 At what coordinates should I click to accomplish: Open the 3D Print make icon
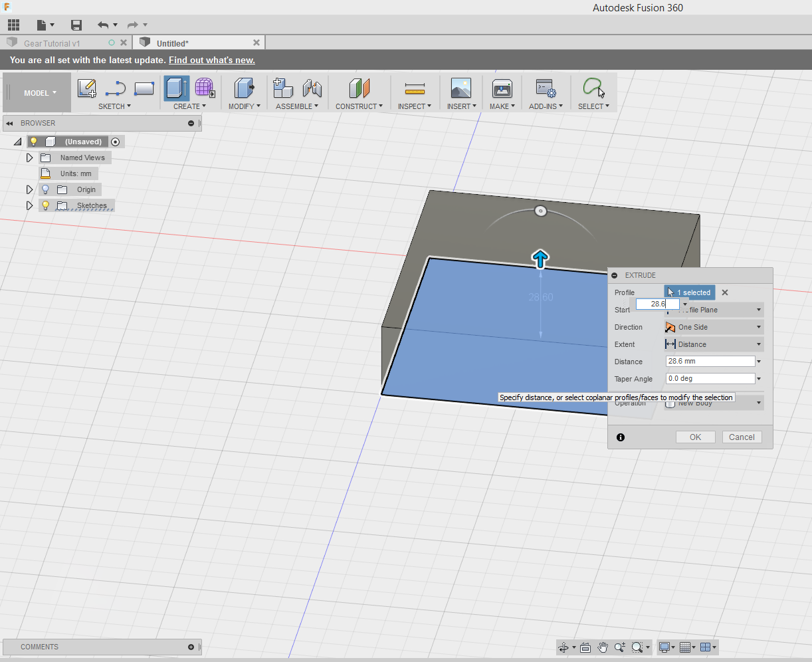click(502, 88)
